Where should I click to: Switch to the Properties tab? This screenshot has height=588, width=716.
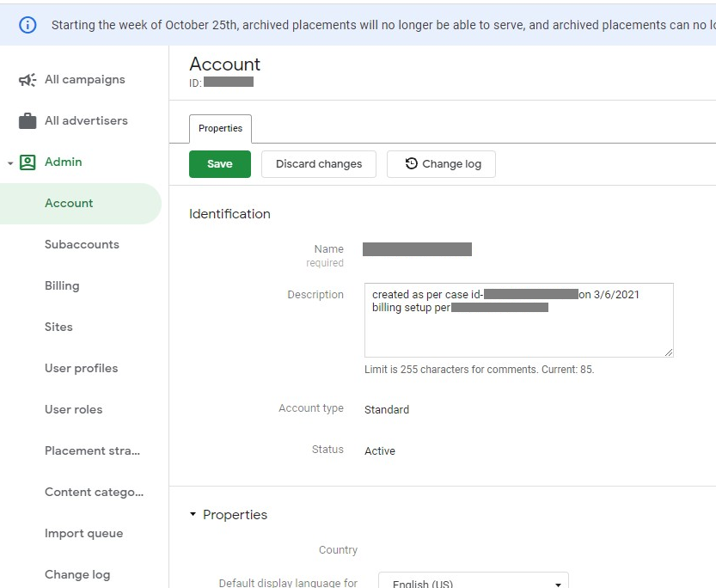[x=220, y=129]
